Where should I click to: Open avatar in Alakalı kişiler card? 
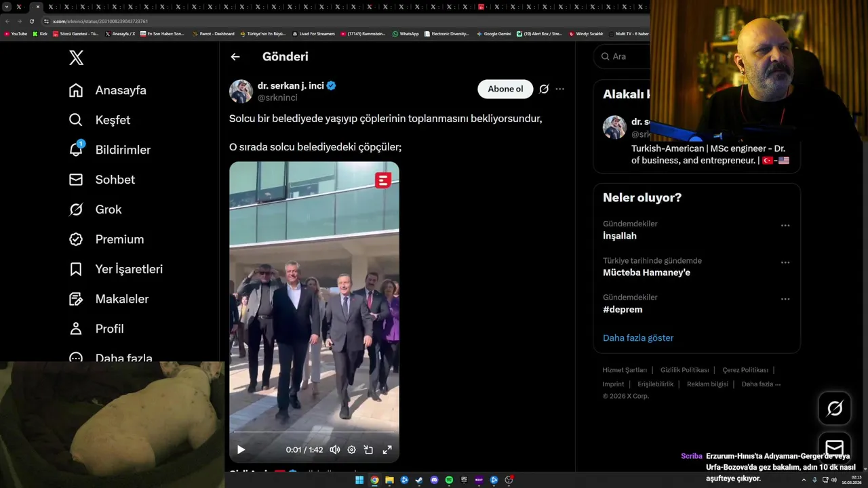(x=614, y=127)
